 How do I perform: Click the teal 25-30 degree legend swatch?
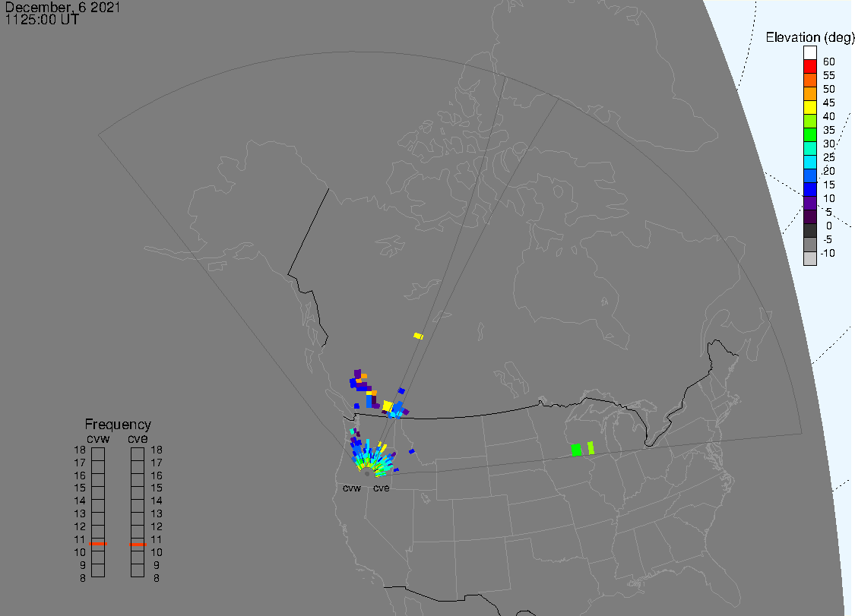point(809,148)
